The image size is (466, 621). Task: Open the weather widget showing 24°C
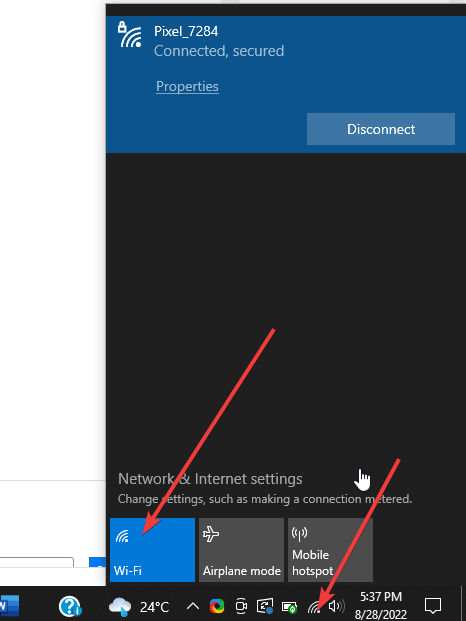coord(139,606)
